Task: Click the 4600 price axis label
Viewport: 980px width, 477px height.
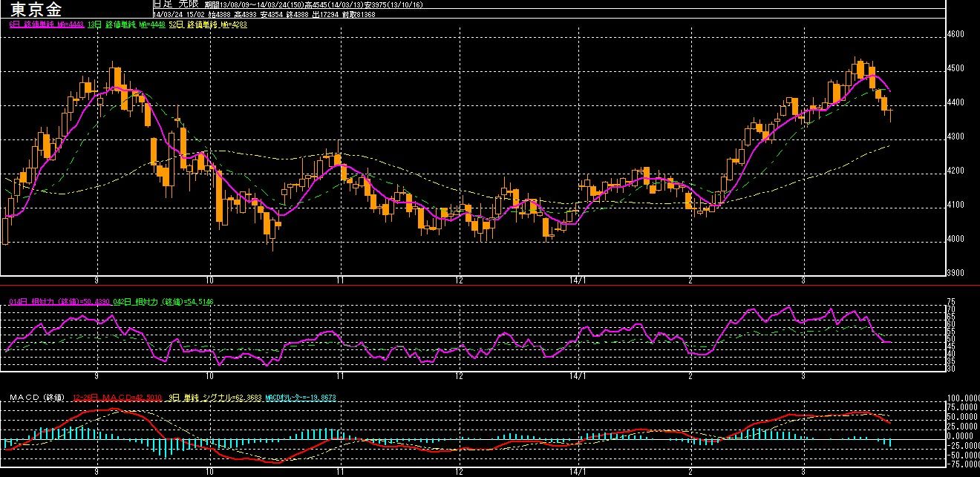Action: pyautogui.click(x=955, y=34)
